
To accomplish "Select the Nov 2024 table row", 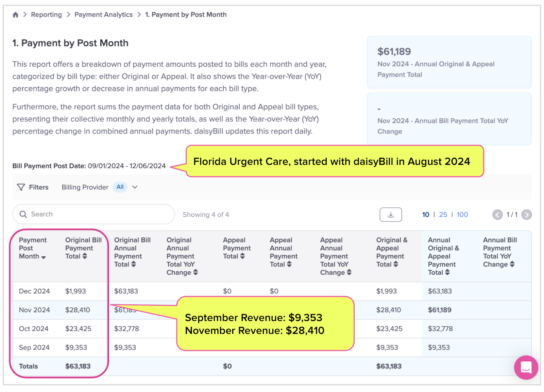I will [272, 310].
